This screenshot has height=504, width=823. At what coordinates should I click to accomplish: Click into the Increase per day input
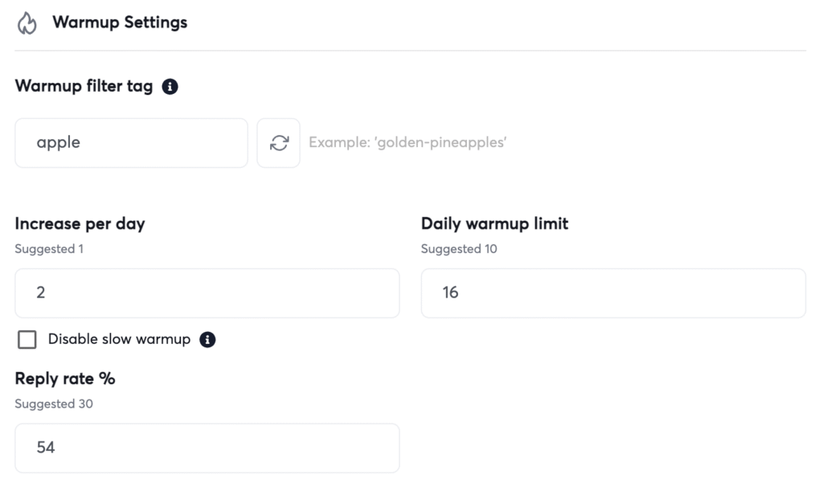pos(207,293)
